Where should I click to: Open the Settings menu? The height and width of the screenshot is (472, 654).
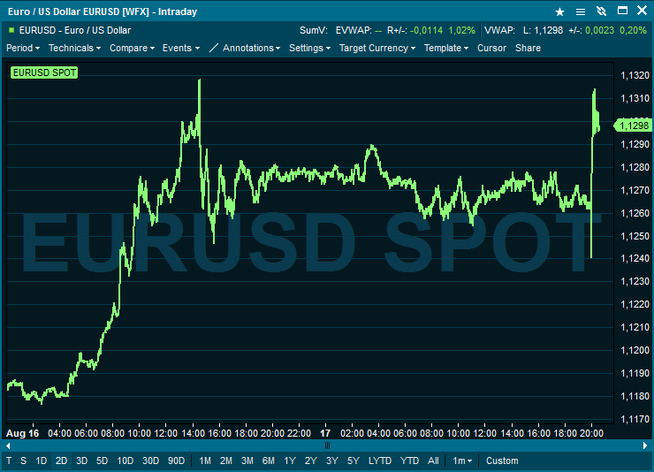point(310,48)
